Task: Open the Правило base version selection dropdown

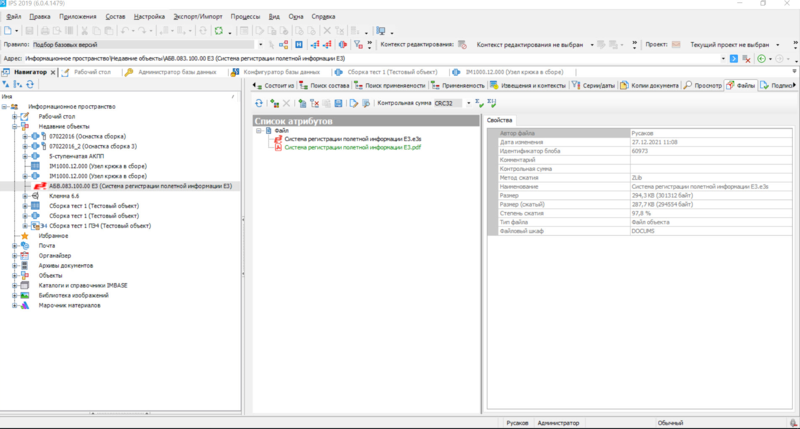Action: 261,45
